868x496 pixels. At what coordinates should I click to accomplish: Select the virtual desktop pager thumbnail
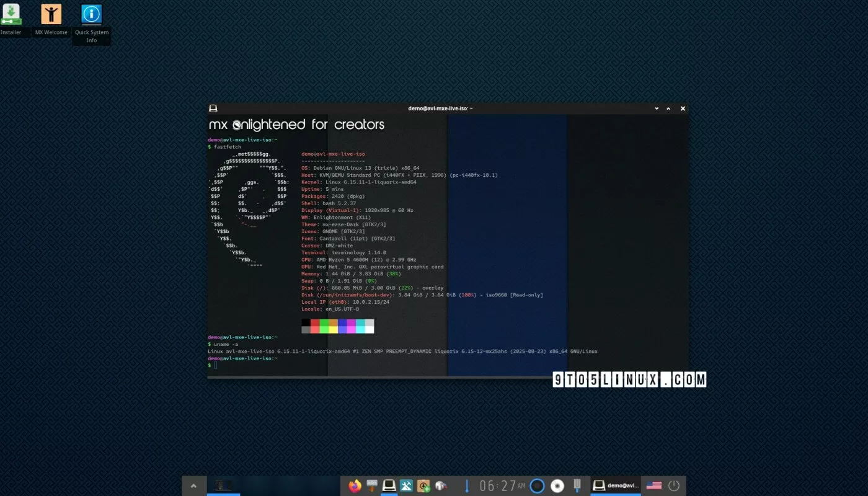pyautogui.click(x=223, y=485)
